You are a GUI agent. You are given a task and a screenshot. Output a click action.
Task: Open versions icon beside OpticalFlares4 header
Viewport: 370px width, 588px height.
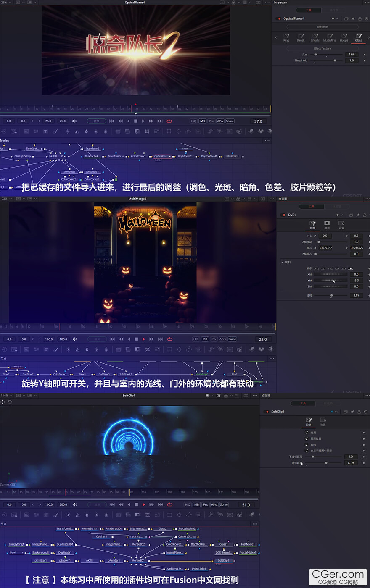pyautogui.click(x=346, y=18)
